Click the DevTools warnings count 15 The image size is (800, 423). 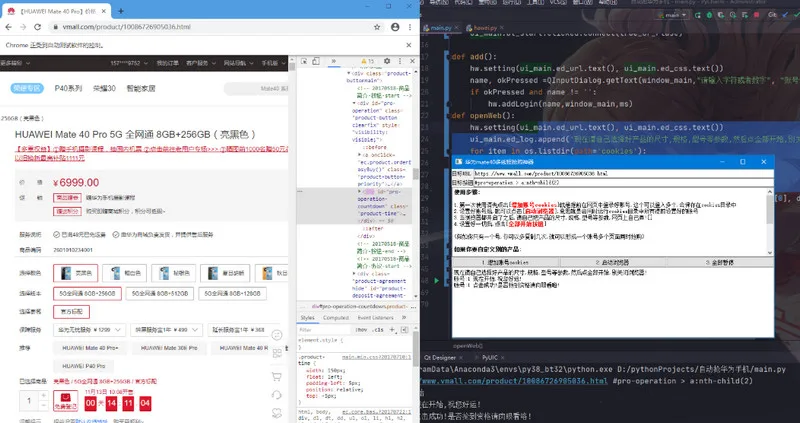(x=368, y=61)
